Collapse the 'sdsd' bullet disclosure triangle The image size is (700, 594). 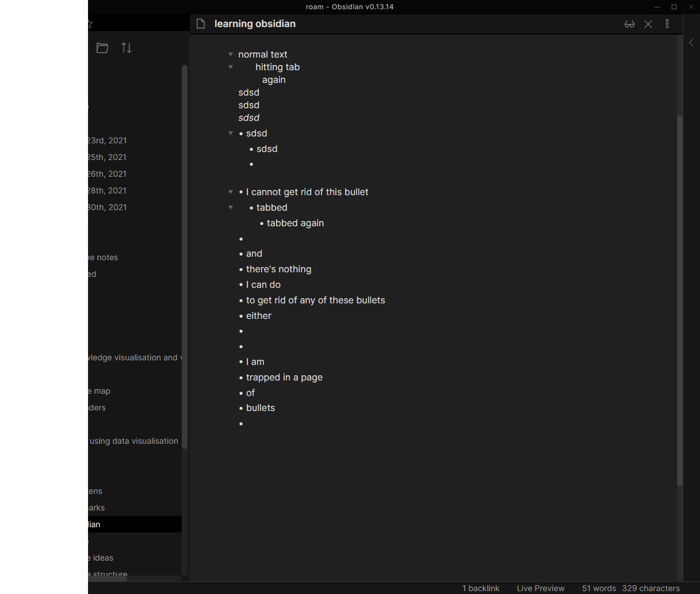(x=230, y=133)
